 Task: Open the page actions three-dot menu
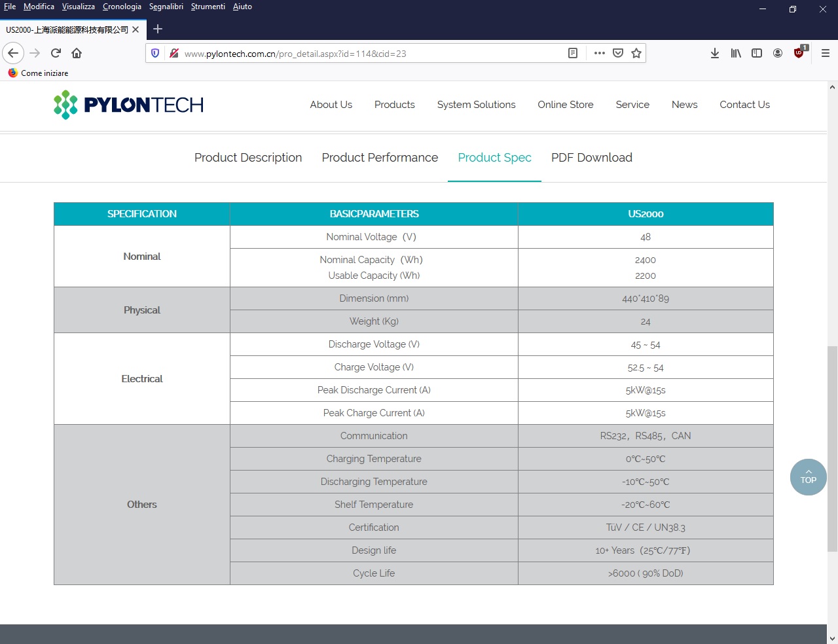[x=599, y=53]
